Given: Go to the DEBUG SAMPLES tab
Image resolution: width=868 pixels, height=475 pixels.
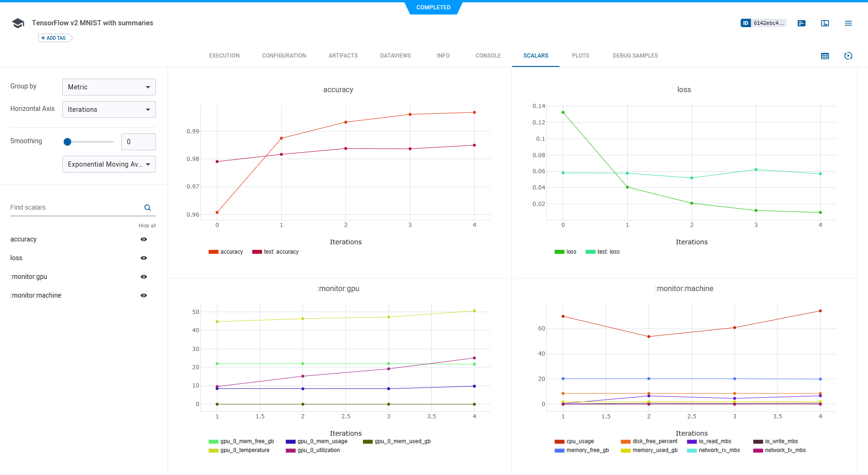Looking at the screenshot, I should coord(635,56).
